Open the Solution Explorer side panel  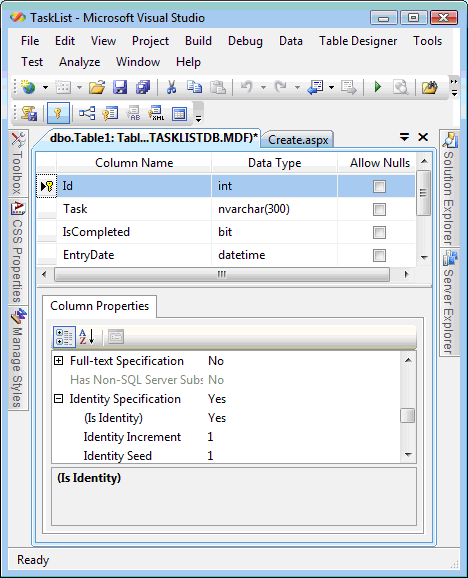[x=449, y=188]
